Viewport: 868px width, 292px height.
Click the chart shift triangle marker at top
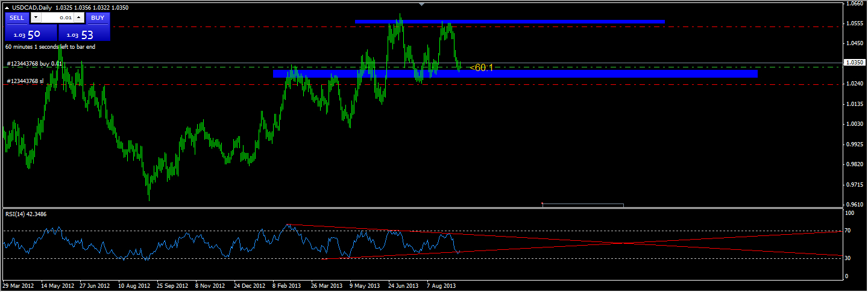pos(421,5)
